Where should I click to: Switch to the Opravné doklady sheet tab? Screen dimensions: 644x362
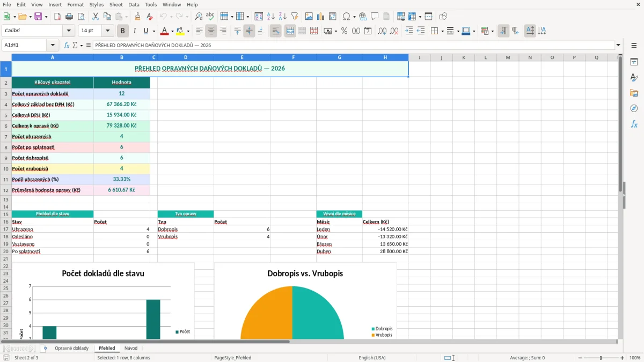tap(72, 349)
